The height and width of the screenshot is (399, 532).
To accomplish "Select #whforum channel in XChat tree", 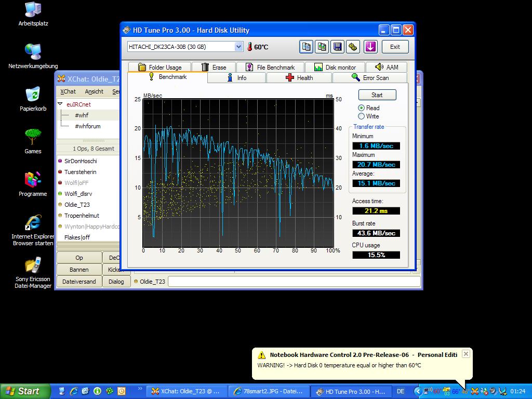I will coord(87,126).
